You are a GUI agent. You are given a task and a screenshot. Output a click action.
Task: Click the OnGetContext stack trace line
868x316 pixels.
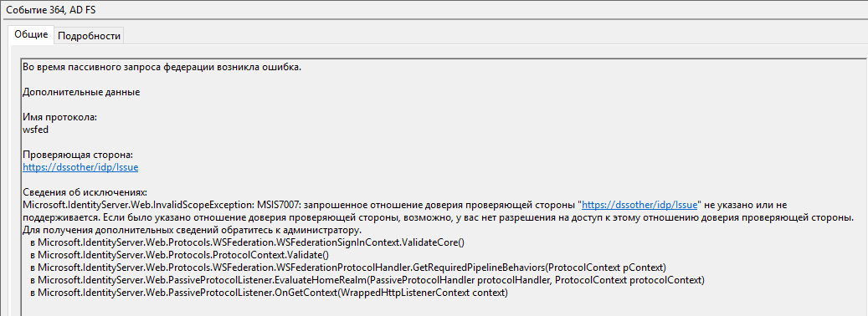tap(269, 293)
